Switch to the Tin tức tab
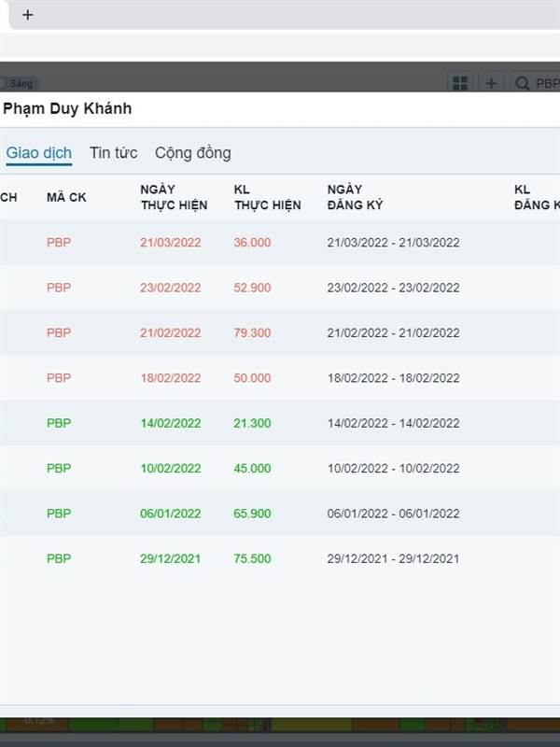Screen dimensions: 560x747 113,153
